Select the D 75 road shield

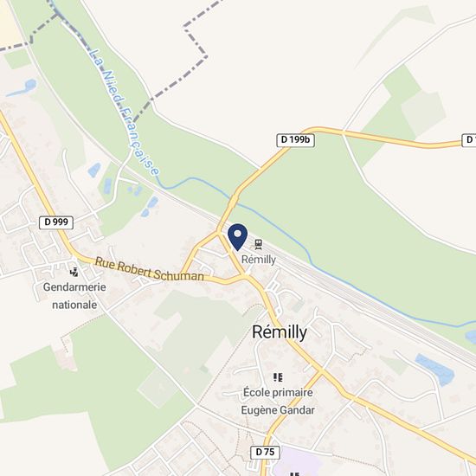coord(265,453)
